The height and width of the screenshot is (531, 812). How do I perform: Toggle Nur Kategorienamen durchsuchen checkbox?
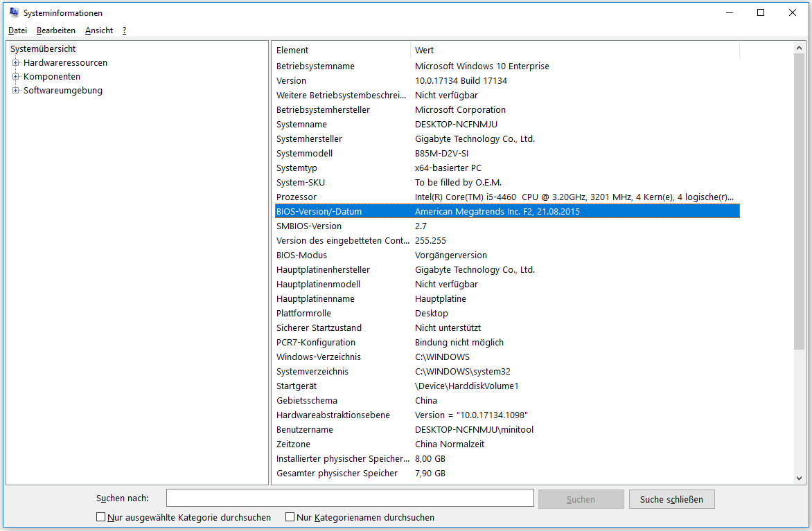pyautogui.click(x=290, y=516)
